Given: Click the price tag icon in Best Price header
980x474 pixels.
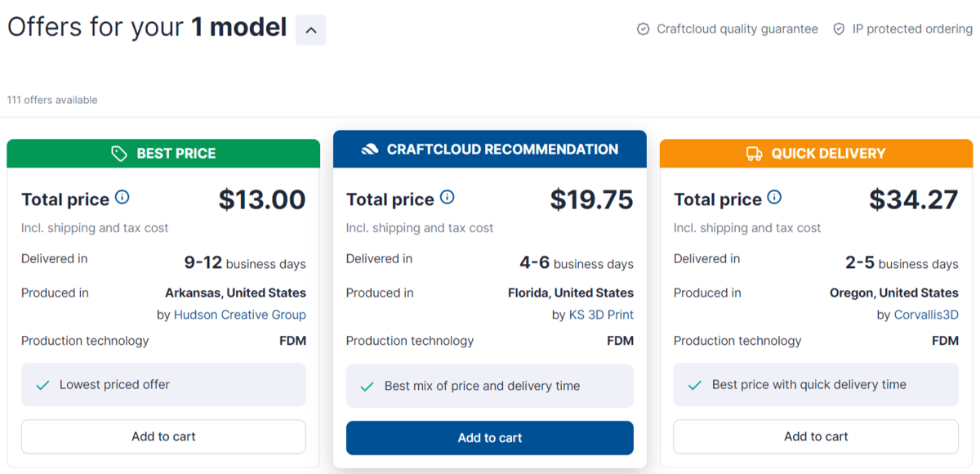Looking at the screenshot, I should click(x=119, y=154).
